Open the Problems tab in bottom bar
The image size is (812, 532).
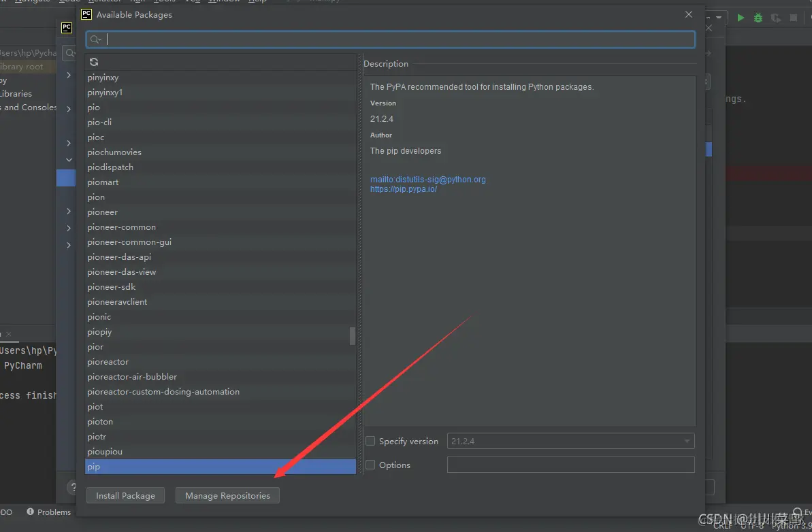click(49, 512)
